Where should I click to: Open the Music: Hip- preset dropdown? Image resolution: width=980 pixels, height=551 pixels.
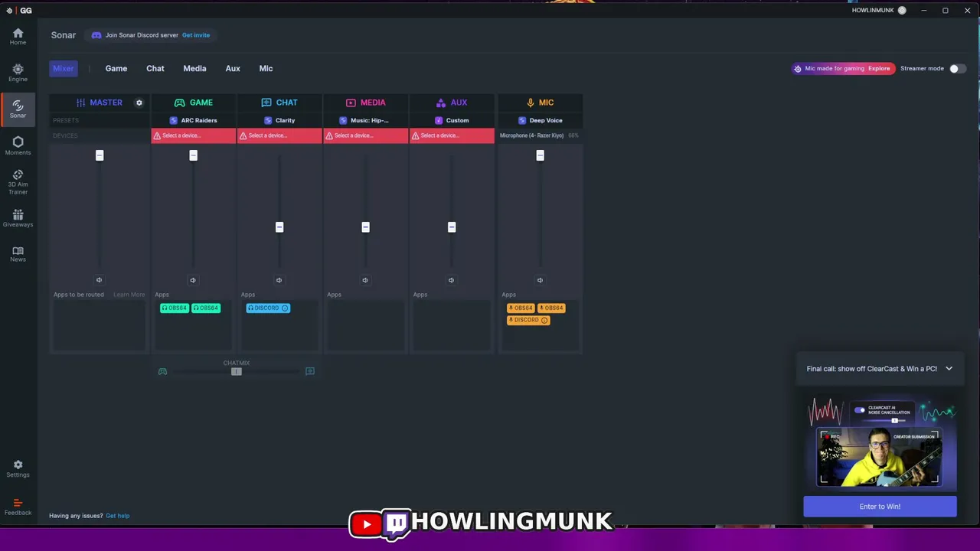[366, 120]
